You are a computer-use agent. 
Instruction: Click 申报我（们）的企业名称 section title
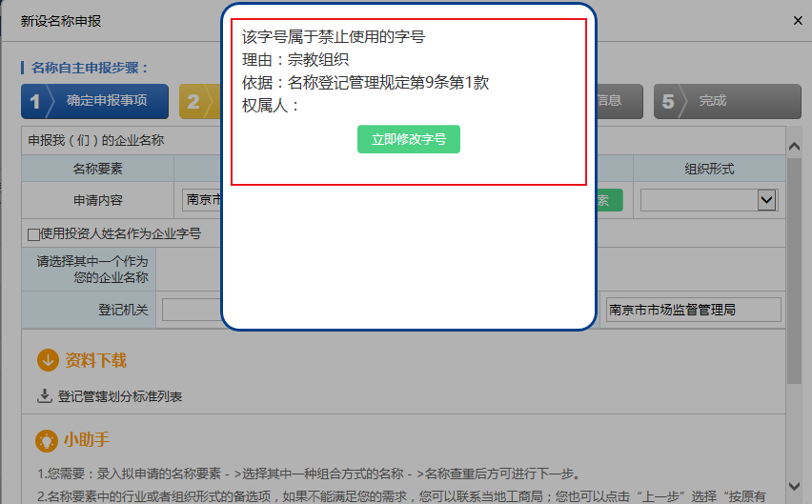coord(96,140)
